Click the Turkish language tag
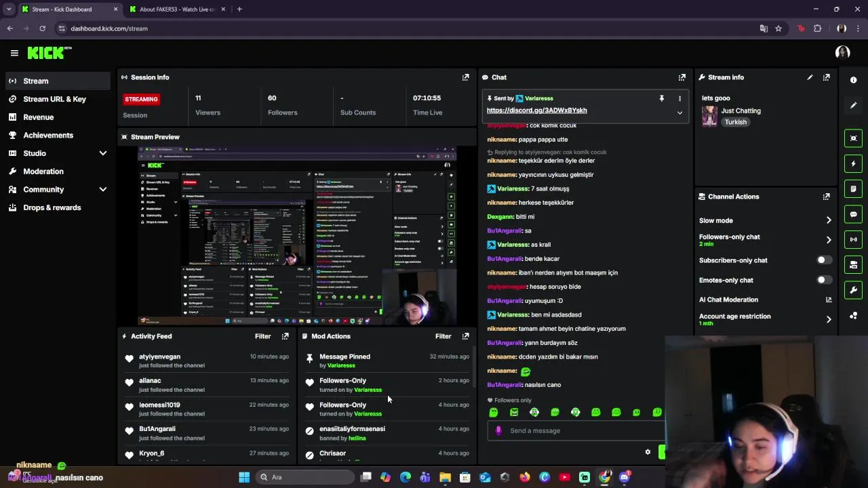Screen dimensions: 868x488 tap(735, 122)
